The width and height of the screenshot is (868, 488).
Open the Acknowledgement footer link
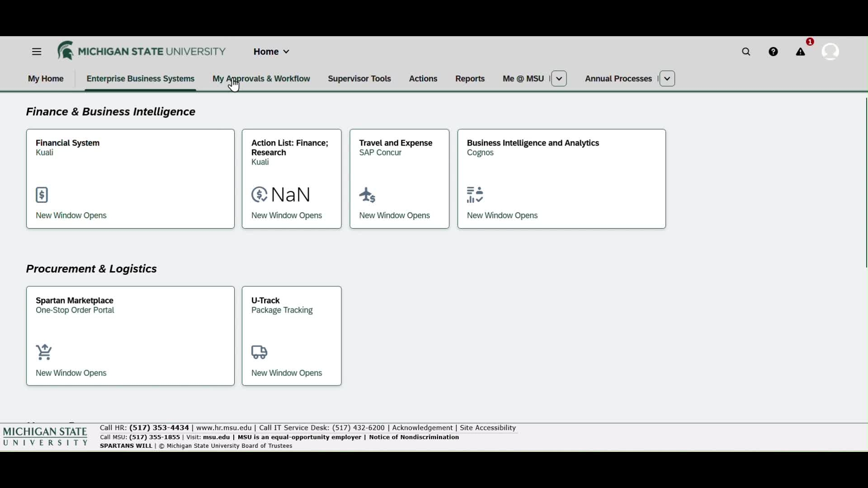click(422, 428)
